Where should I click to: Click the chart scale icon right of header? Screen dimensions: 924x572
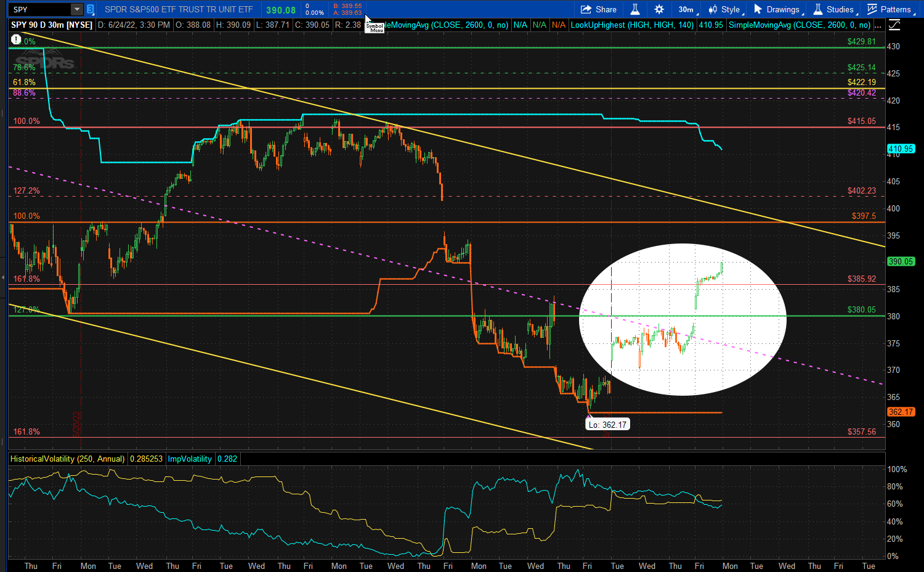(894, 25)
